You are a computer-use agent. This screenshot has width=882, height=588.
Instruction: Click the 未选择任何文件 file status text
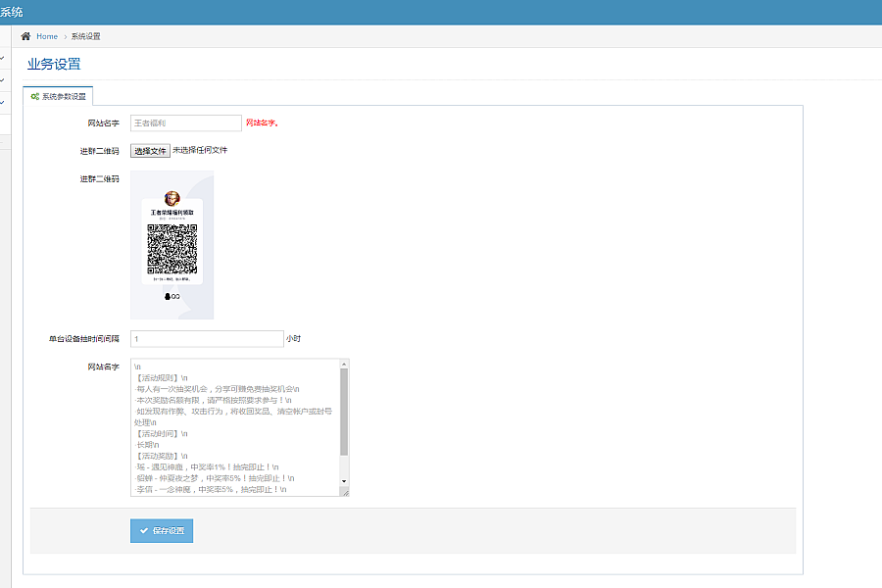pos(200,150)
